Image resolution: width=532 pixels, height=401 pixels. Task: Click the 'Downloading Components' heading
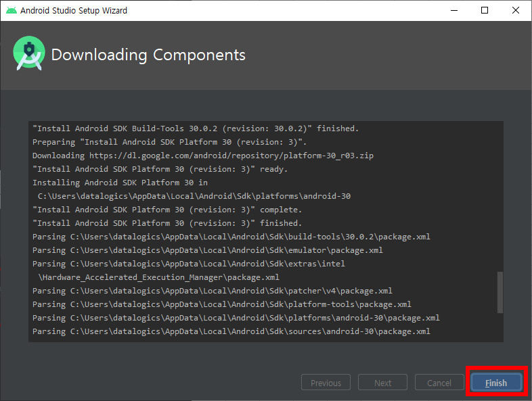[x=148, y=55]
